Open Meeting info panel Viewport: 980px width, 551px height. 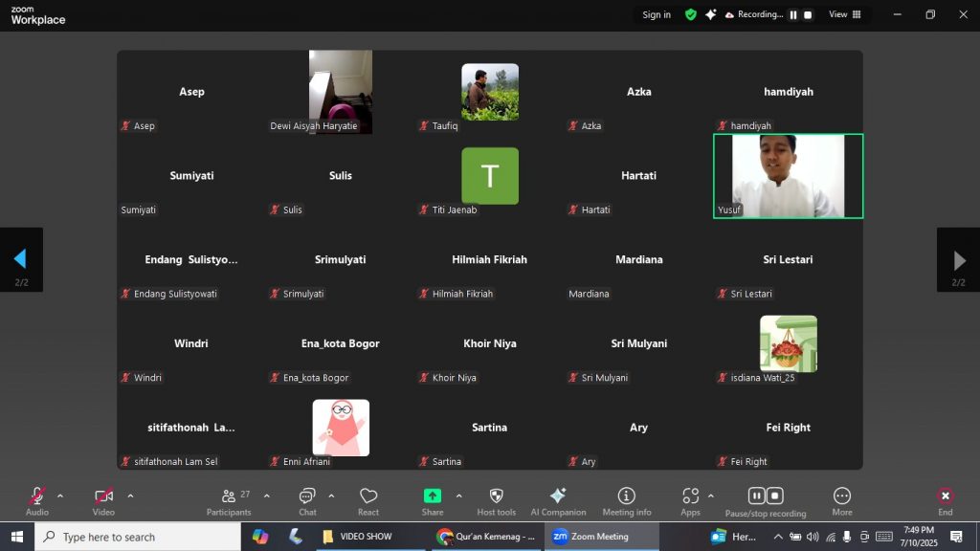pyautogui.click(x=626, y=496)
